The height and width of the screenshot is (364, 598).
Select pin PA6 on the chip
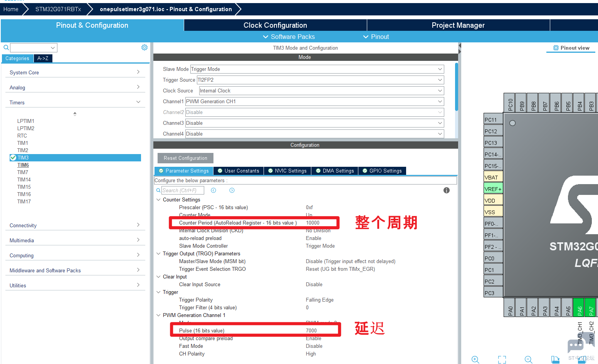click(579, 307)
